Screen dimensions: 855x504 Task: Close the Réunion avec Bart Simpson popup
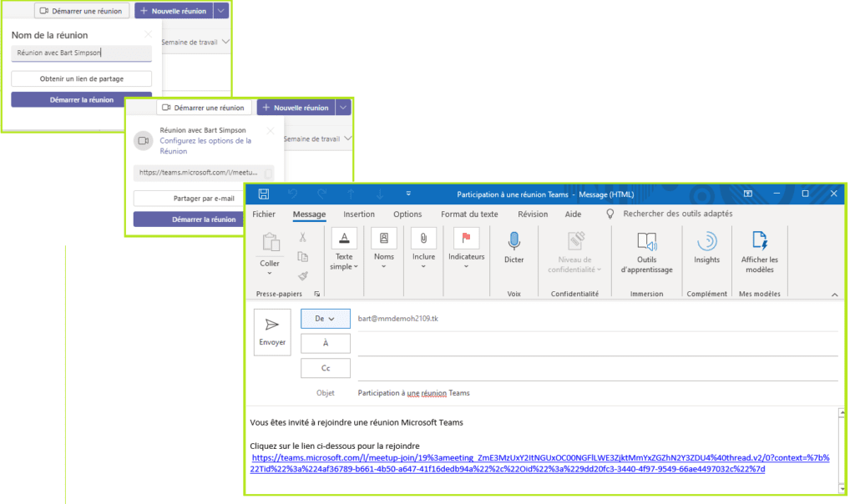(x=271, y=131)
